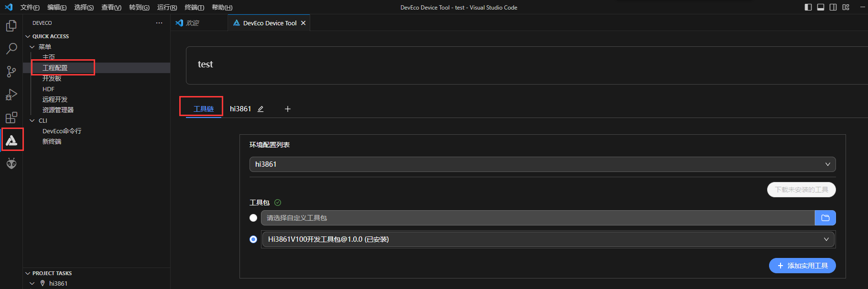This screenshot has height=289, width=868.
Task: Open 工程配置 in the menu tree
Action: [55, 68]
